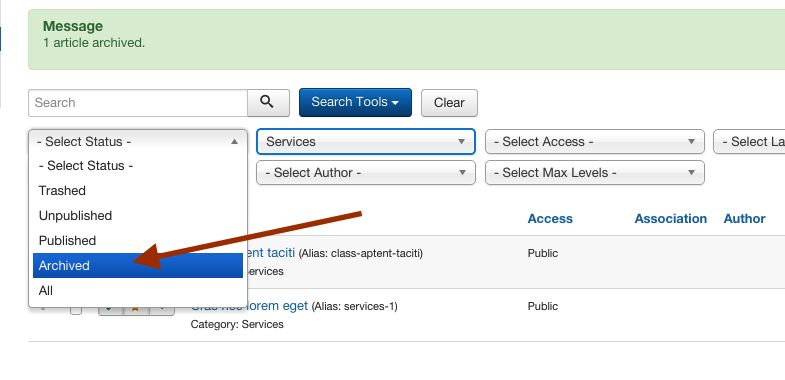Select All in the status list

(138, 291)
